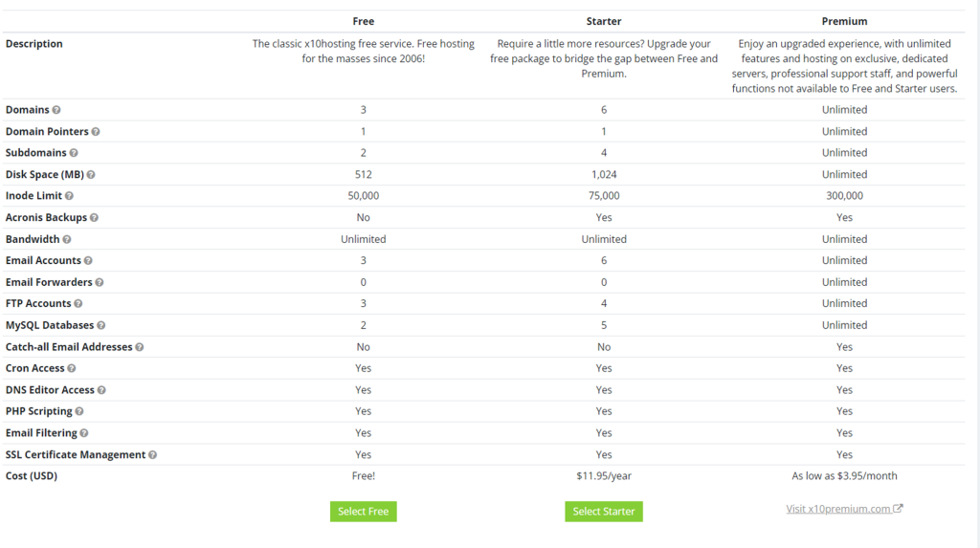980x548 pixels.
Task: Click the PHP Scripting help icon
Action: click(x=79, y=411)
